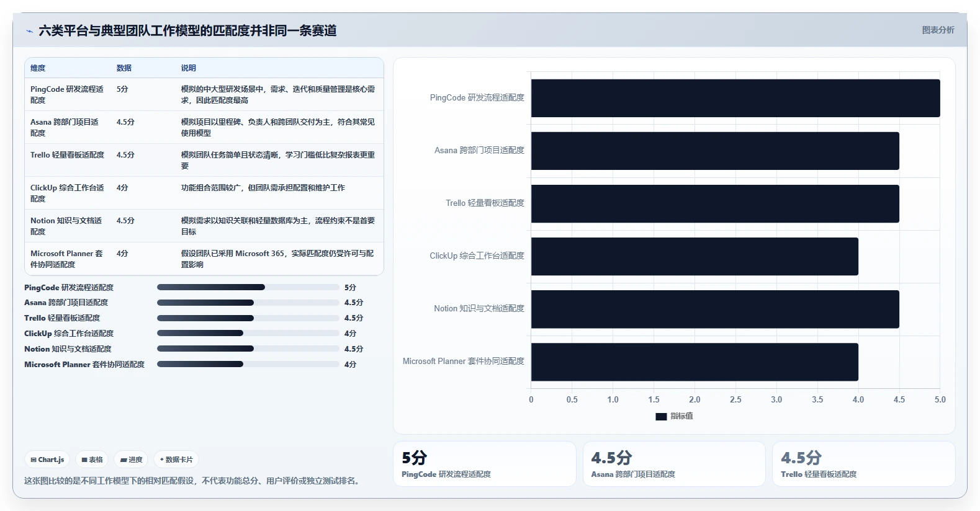
Task: Click the chart y-axis label Microsoft Planner 套件协同适配度
Action: pos(464,362)
